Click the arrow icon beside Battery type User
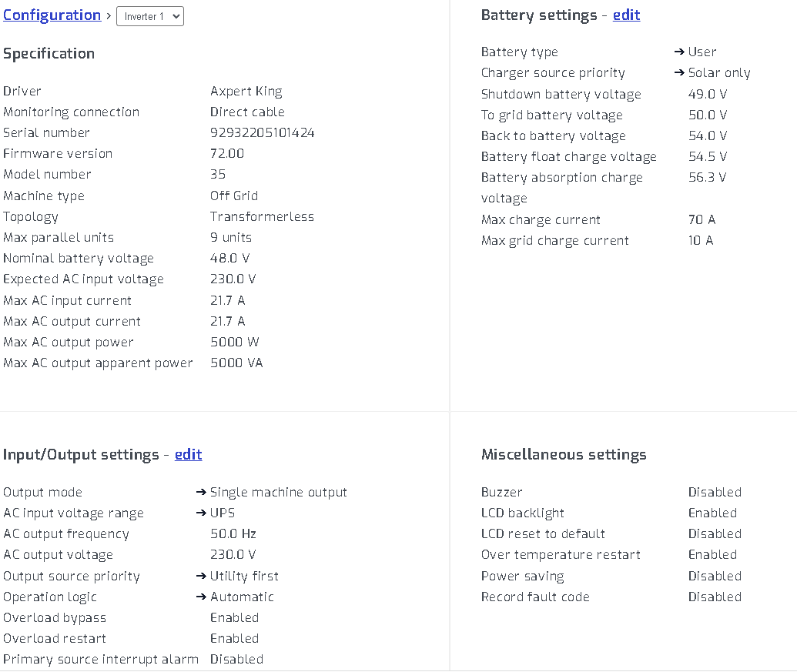The height and width of the screenshot is (672, 797). (679, 52)
